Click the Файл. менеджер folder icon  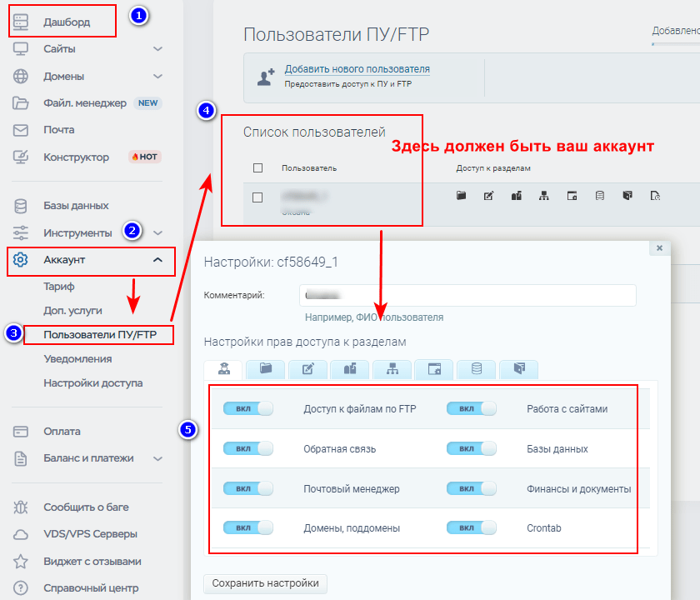click(x=21, y=103)
